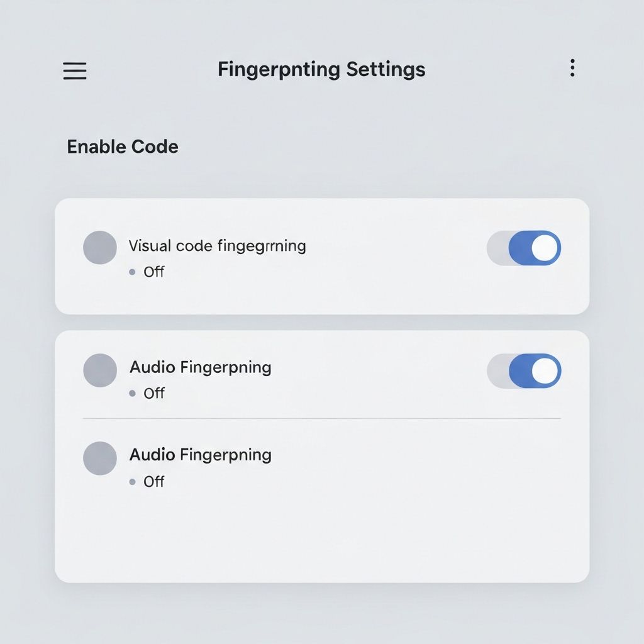Select the Fingerprinting Settings title
644x644 pixels.
click(x=321, y=69)
